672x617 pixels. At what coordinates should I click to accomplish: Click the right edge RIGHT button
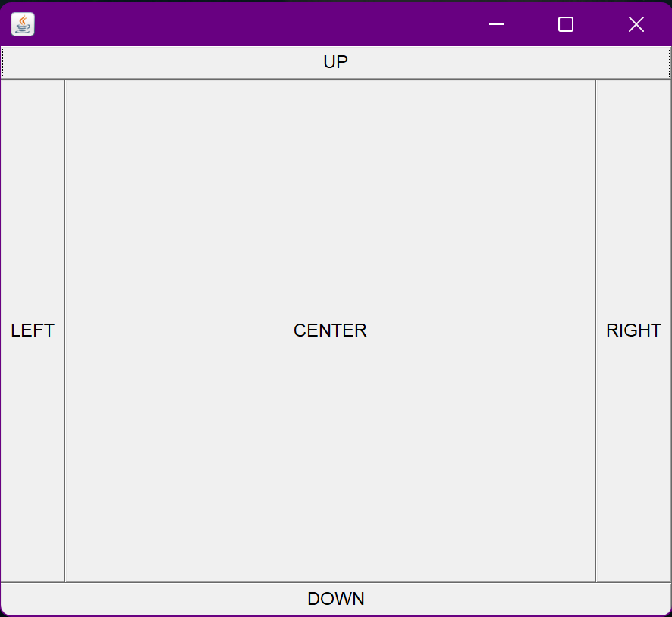633,330
